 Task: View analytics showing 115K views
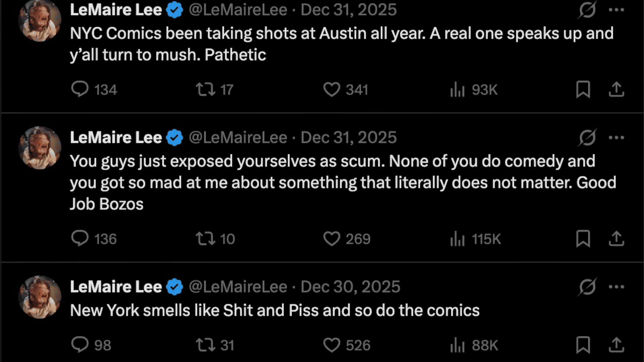457,239
